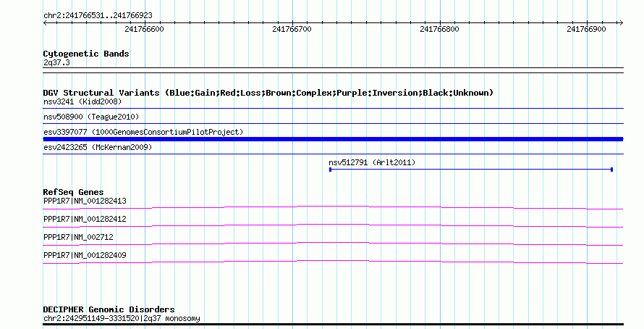Select the Cytogenetic Bands track title
Image resolution: width=644 pixels, height=329 pixels.
pyautogui.click(x=86, y=54)
